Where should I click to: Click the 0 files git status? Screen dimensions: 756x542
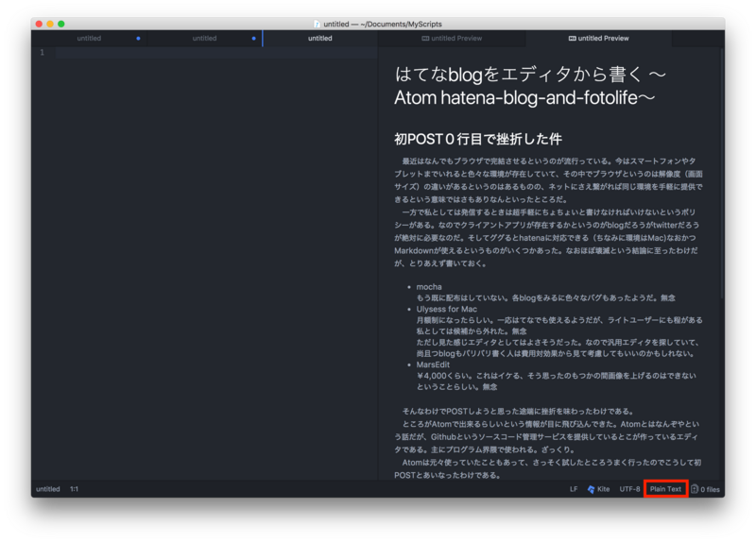pos(710,489)
